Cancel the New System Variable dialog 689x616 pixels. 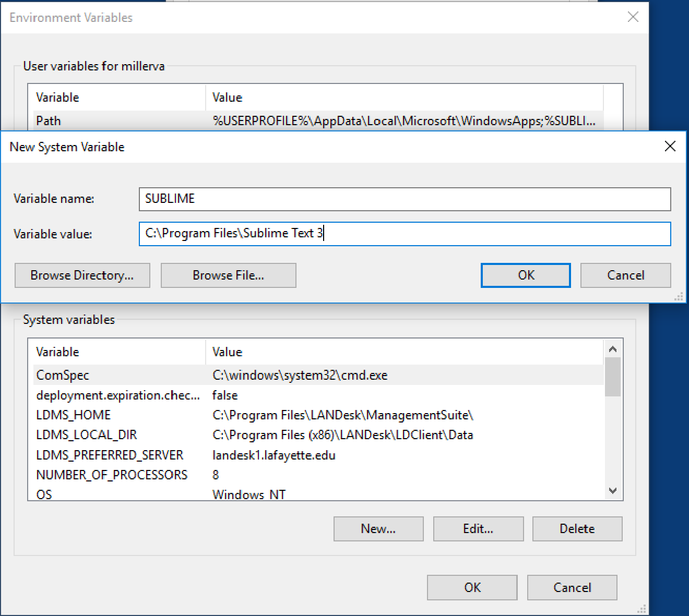[625, 275]
